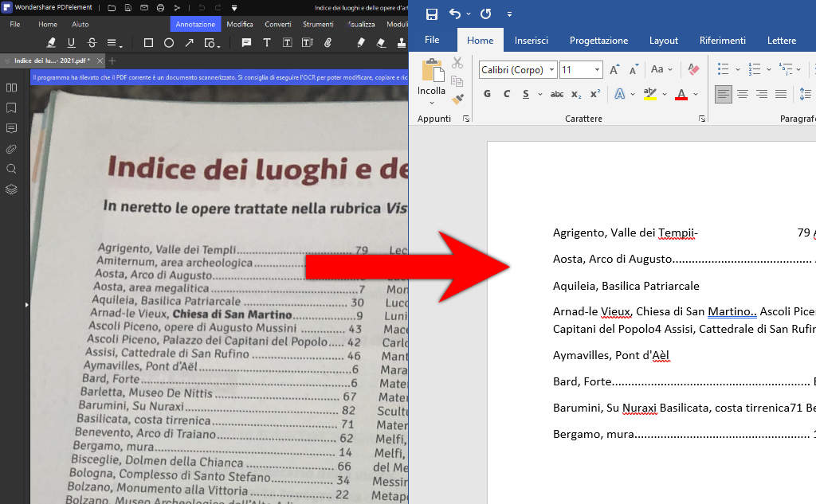
Task: Center align text in Word
Action: coord(743,94)
